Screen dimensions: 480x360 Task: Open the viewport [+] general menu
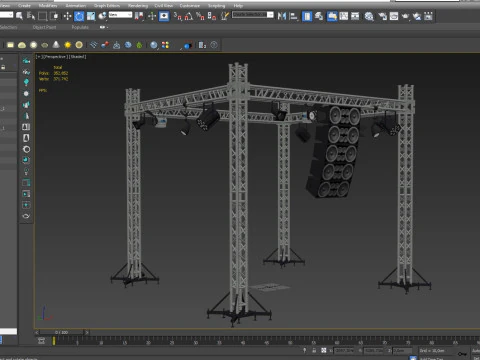tap(38, 57)
